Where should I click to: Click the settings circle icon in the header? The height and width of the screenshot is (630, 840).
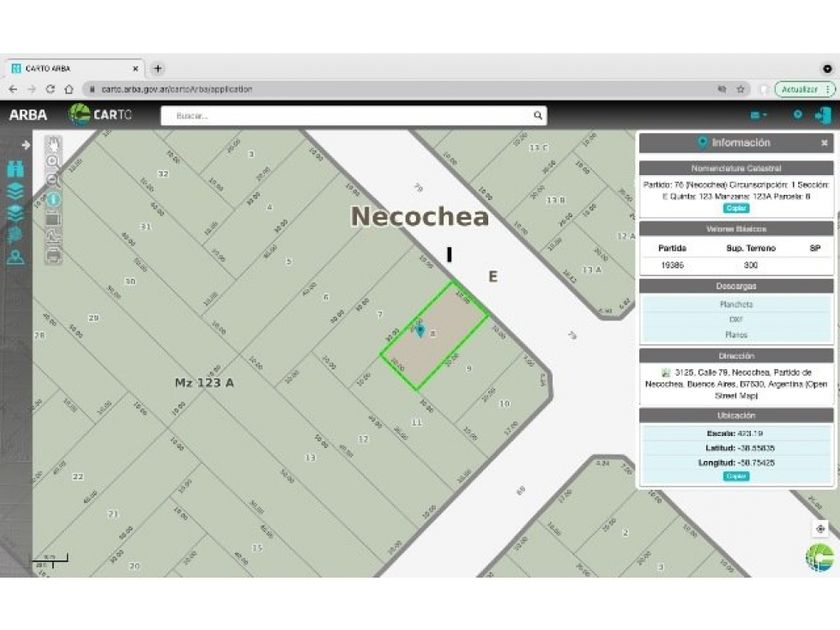click(797, 114)
